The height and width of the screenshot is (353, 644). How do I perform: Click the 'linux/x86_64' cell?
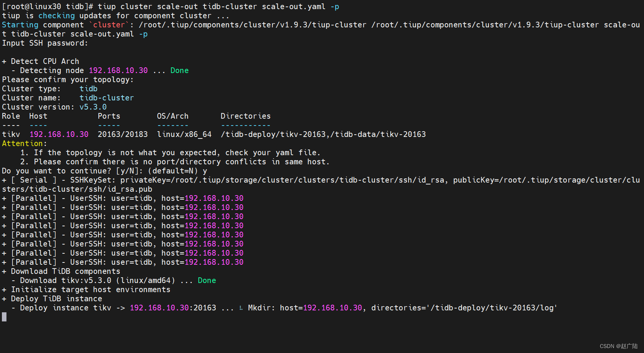[x=184, y=134]
